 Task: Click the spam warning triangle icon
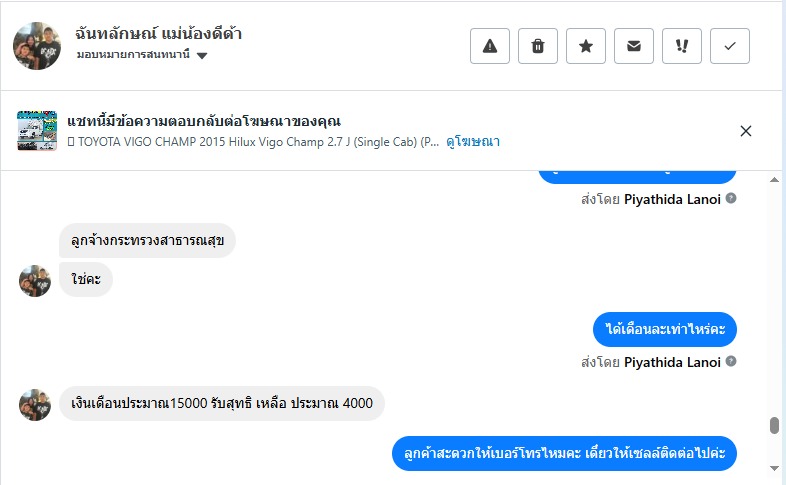coord(490,46)
